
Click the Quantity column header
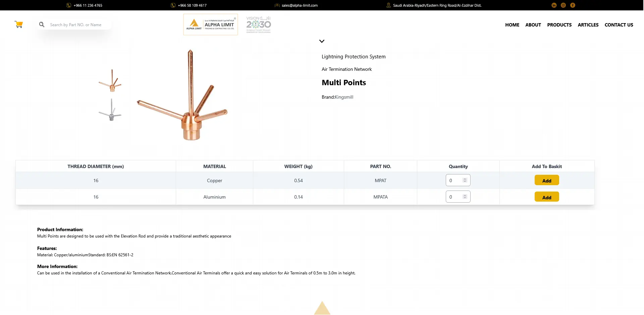(458, 166)
